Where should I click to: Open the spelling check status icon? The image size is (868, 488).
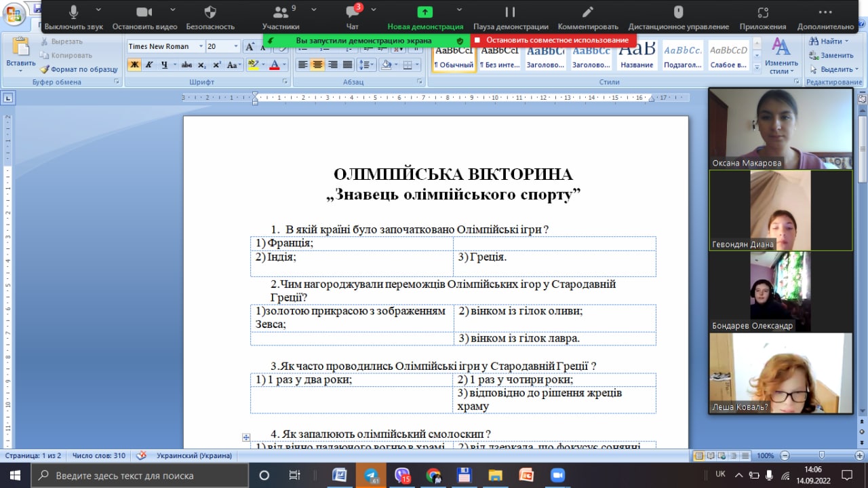[x=141, y=455]
